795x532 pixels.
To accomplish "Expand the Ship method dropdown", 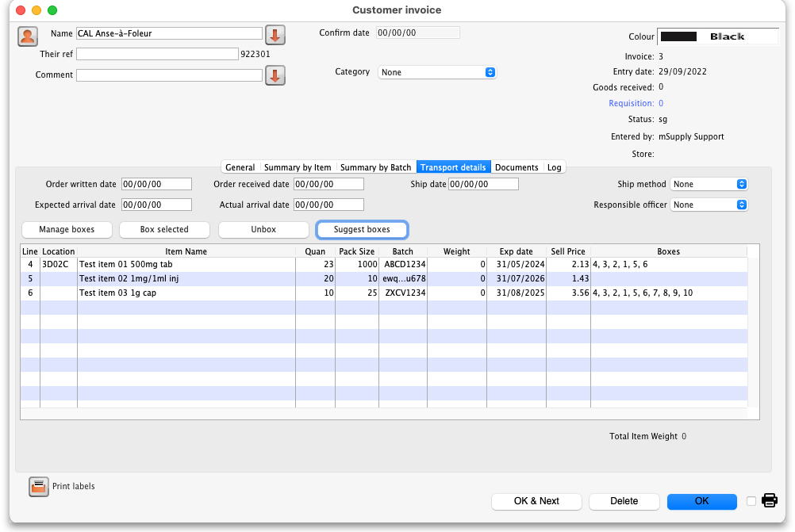I will tap(709, 184).
